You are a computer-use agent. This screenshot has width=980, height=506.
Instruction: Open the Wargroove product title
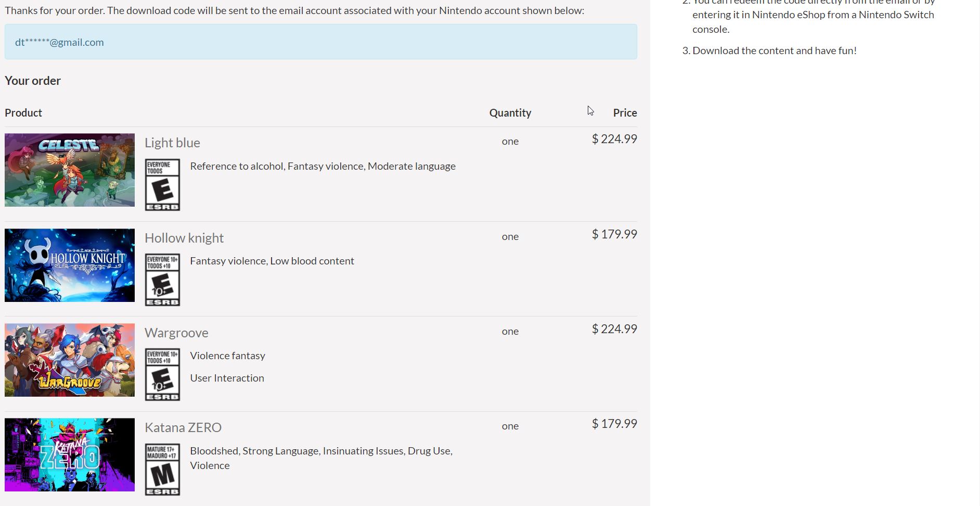tap(176, 333)
